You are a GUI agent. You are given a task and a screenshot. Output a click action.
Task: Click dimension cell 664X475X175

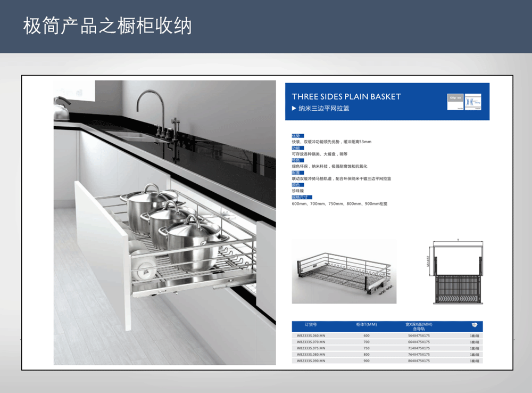click(419, 342)
